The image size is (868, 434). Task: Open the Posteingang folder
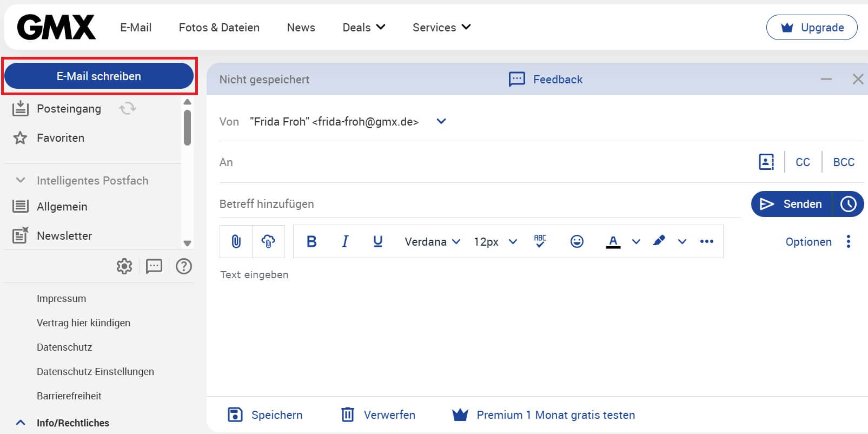coord(69,108)
